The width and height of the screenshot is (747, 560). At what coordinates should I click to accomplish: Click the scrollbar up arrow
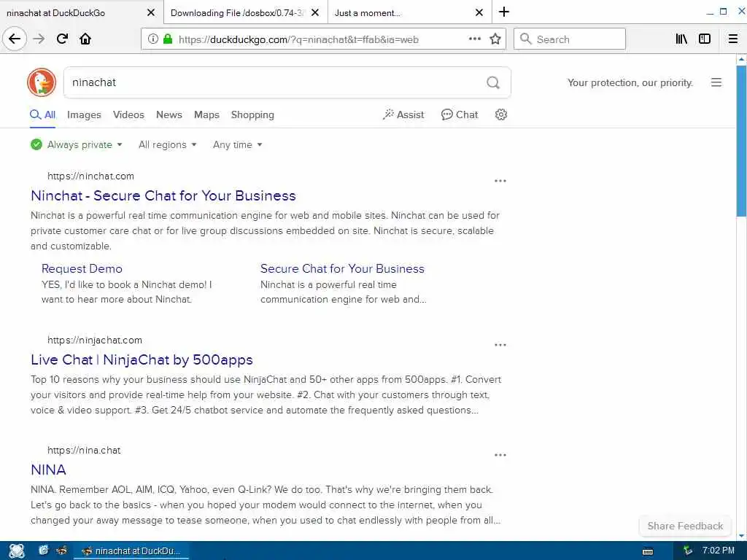click(741, 60)
